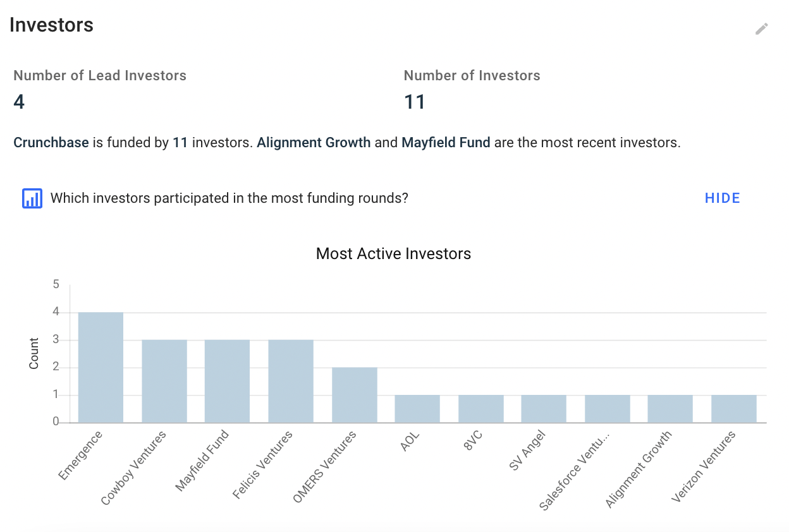Click the Felicis Ventures bar
This screenshot has width=789, height=532.
(290, 381)
